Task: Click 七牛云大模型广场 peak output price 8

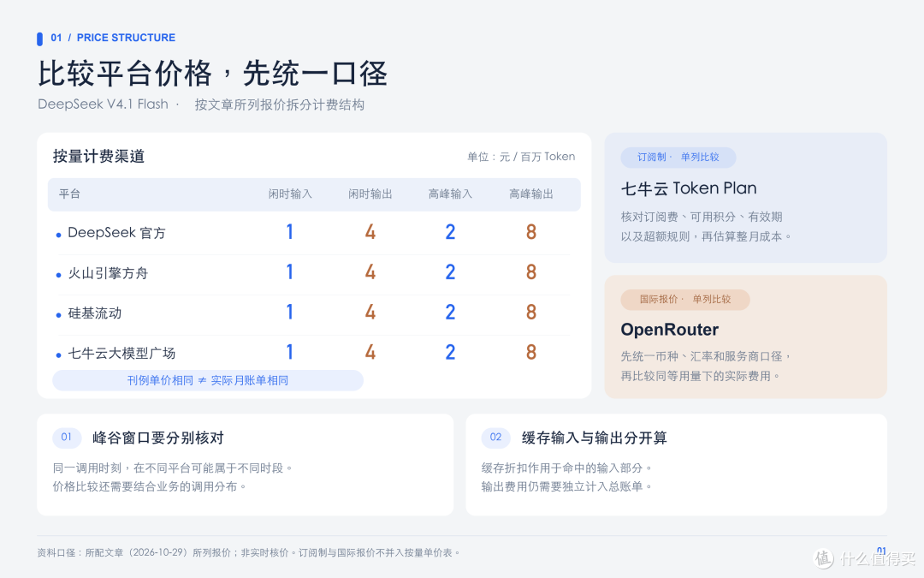Action: 531,352
